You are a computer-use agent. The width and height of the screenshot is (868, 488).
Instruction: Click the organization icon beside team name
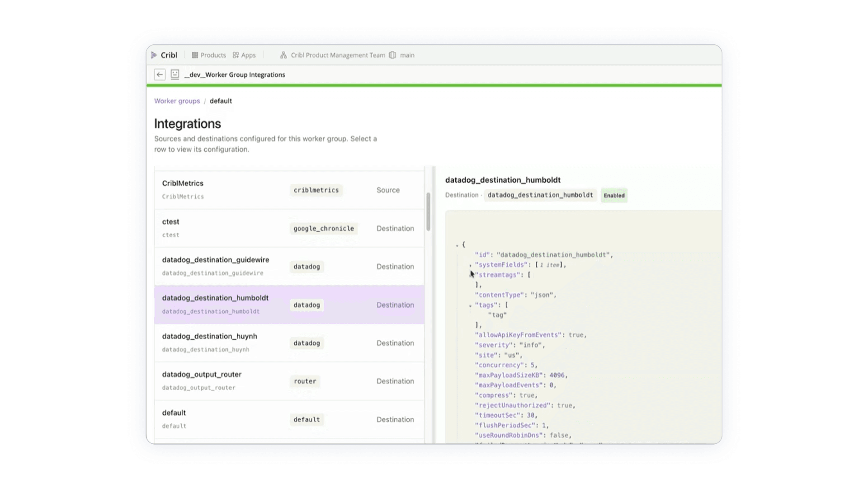coord(283,55)
